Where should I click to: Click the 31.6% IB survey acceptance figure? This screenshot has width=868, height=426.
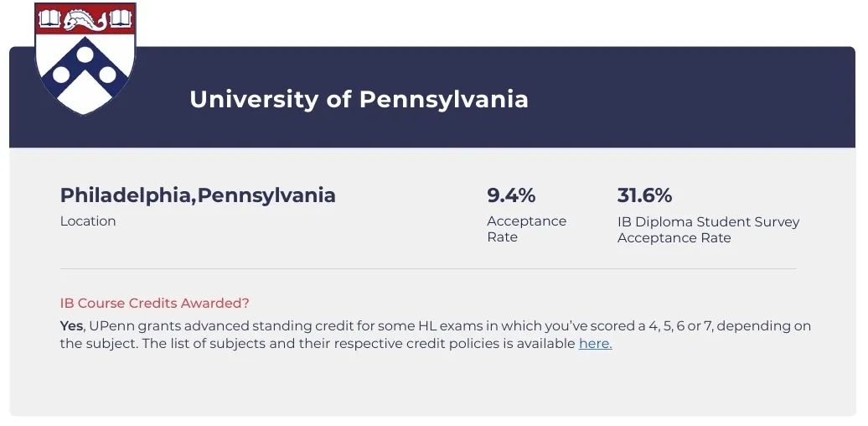644,195
